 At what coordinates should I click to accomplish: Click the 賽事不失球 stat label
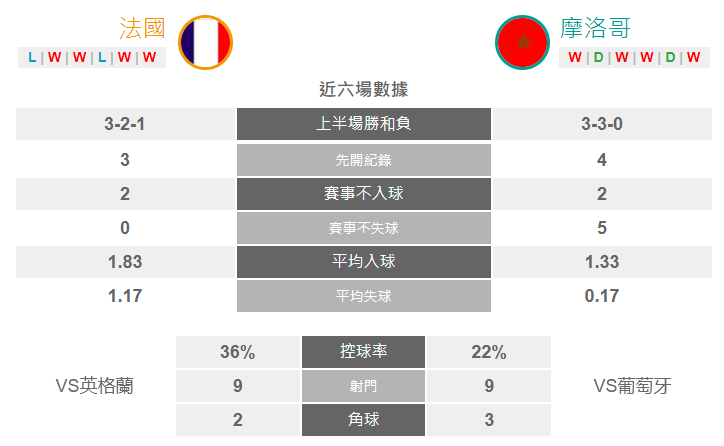pyautogui.click(x=364, y=228)
